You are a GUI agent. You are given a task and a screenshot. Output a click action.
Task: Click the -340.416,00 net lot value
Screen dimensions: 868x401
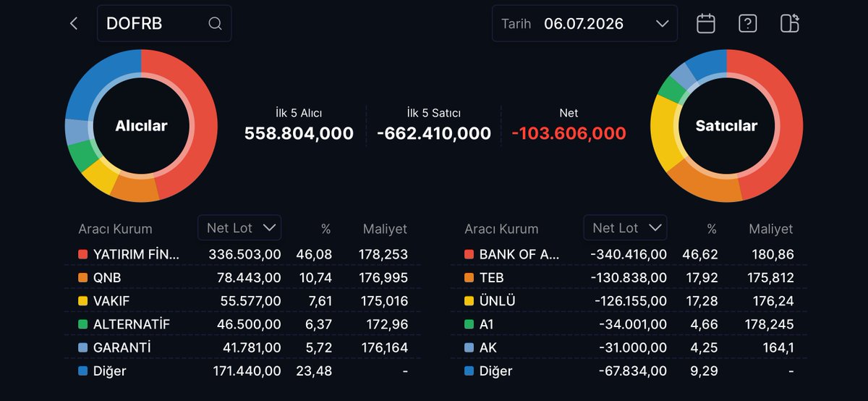[x=628, y=255]
